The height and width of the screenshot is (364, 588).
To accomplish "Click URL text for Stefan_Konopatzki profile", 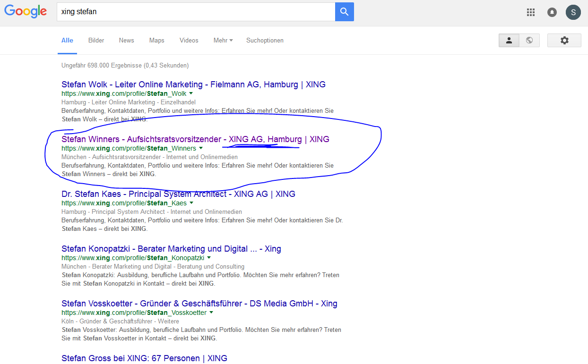I will click(x=133, y=258).
